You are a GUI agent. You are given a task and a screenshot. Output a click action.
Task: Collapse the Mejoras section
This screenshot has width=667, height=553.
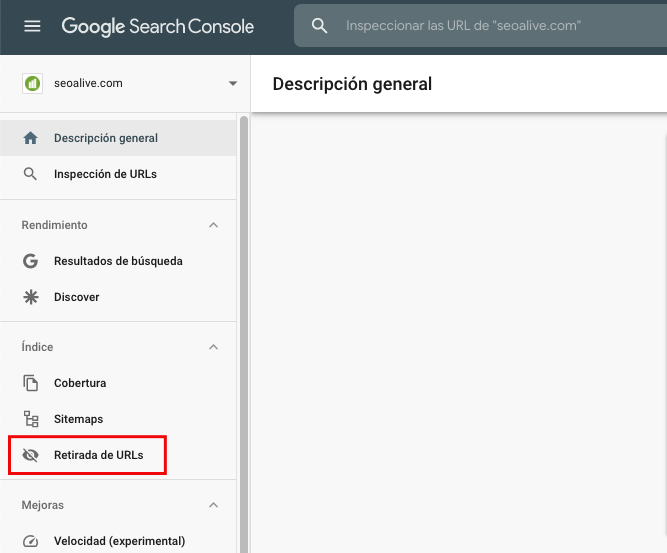(x=213, y=505)
